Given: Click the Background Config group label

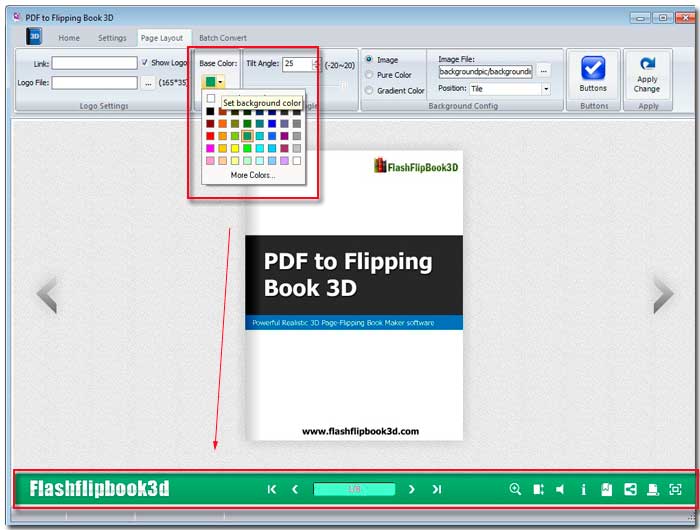Looking at the screenshot, I should coord(463,106).
